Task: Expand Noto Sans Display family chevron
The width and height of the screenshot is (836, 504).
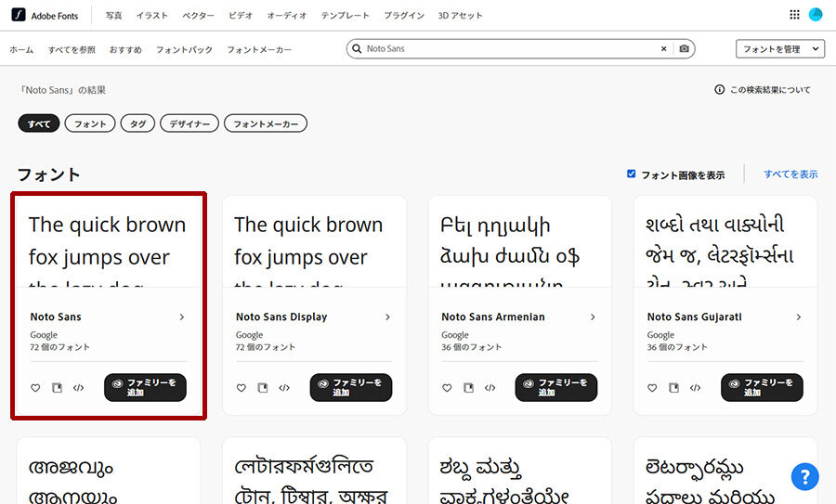Action: (387, 317)
